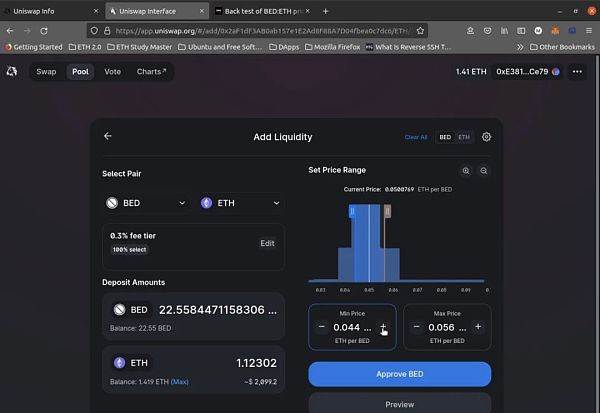
Task: Click the ETH deposit amount field
Action: click(x=256, y=362)
